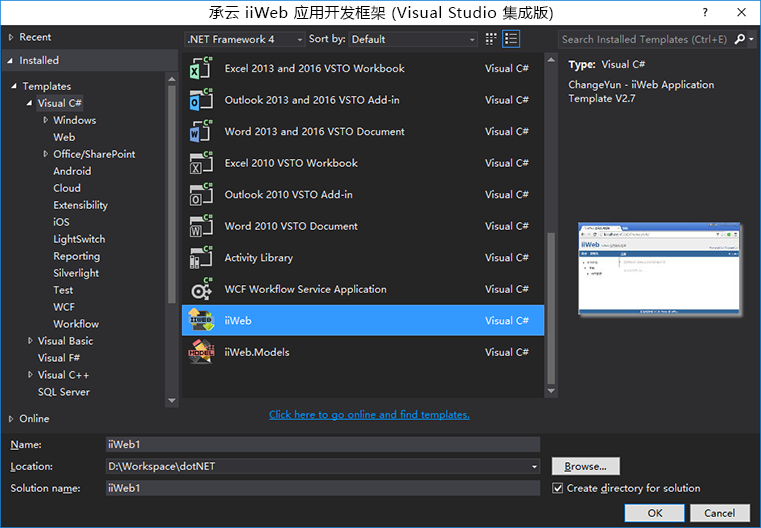Screen dimensions: 761x528
Task: Expand the Visual C++ tree node
Action: (30, 375)
